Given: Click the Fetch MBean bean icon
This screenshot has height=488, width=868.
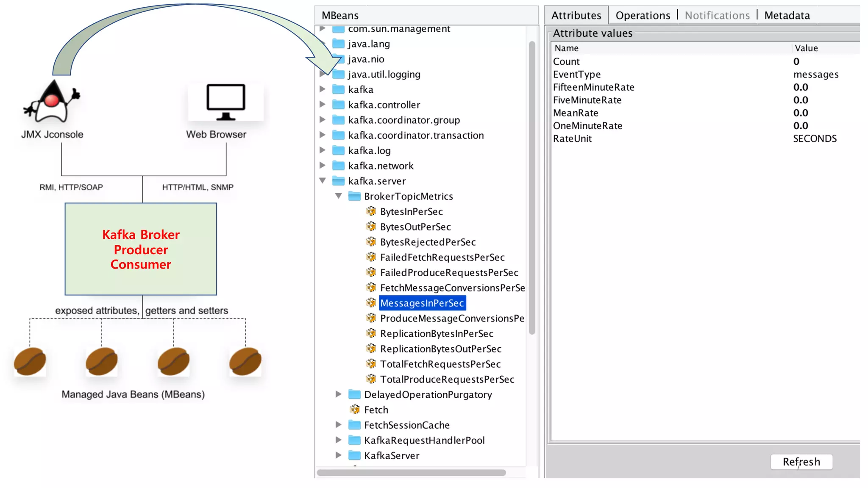Looking at the screenshot, I should (355, 410).
